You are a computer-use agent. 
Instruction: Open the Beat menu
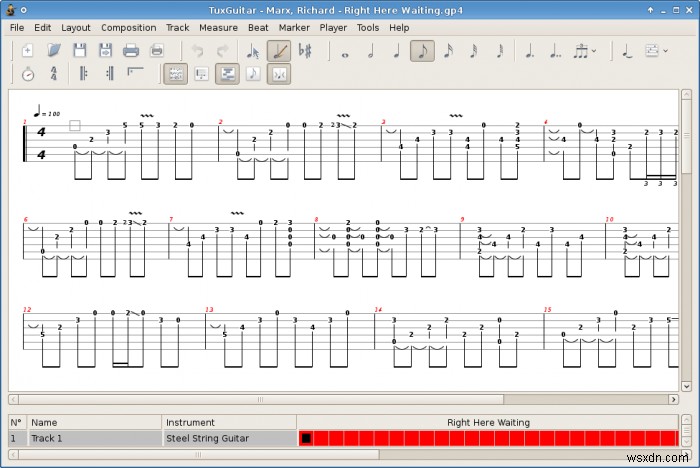258,28
